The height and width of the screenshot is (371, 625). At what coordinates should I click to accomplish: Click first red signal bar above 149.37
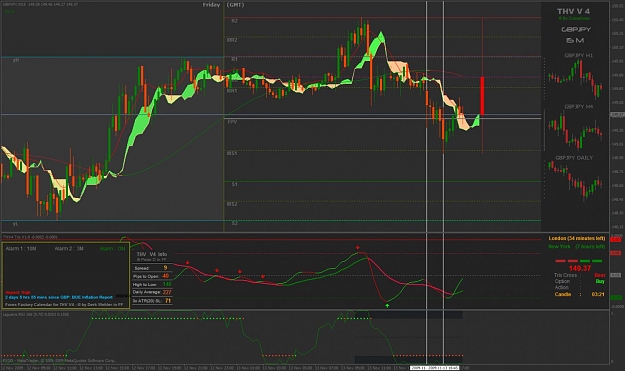[x=560, y=261]
